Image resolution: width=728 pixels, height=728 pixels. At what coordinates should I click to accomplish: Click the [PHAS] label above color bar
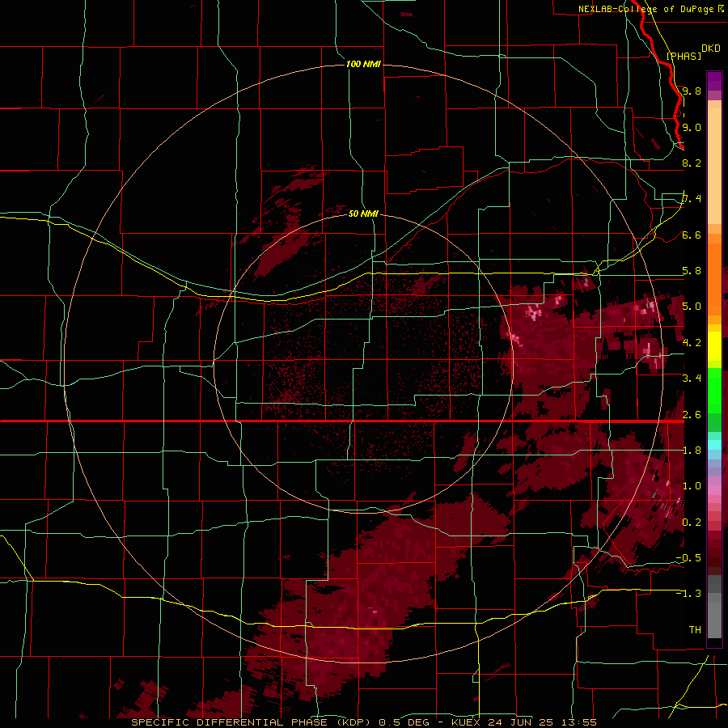(684, 56)
